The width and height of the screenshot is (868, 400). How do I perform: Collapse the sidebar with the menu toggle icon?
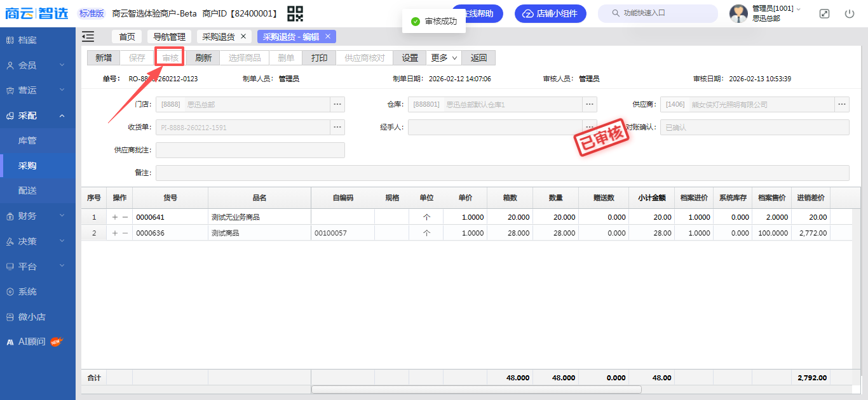pos(88,37)
